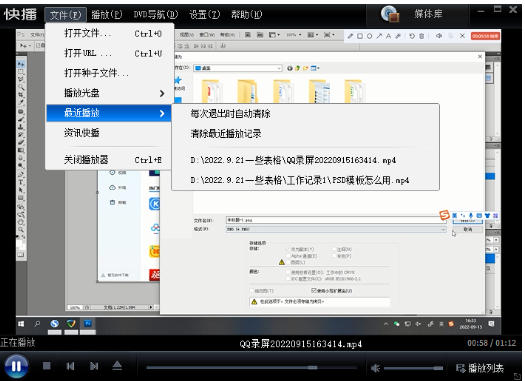Screen dimensions: 525x381
Task: Open the 设置(T) menu
Action: 205,15
